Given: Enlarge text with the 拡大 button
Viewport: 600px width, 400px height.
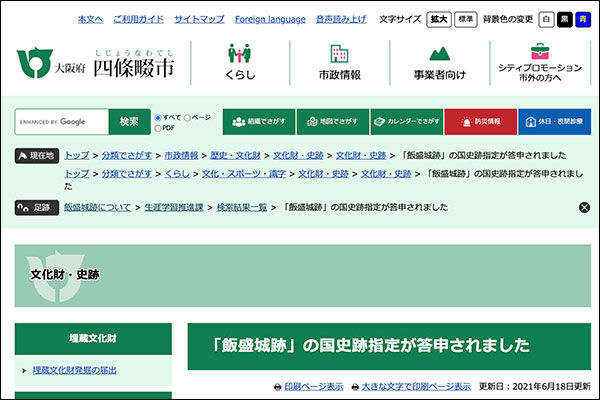Looking at the screenshot, I should (x=439, y=19).
